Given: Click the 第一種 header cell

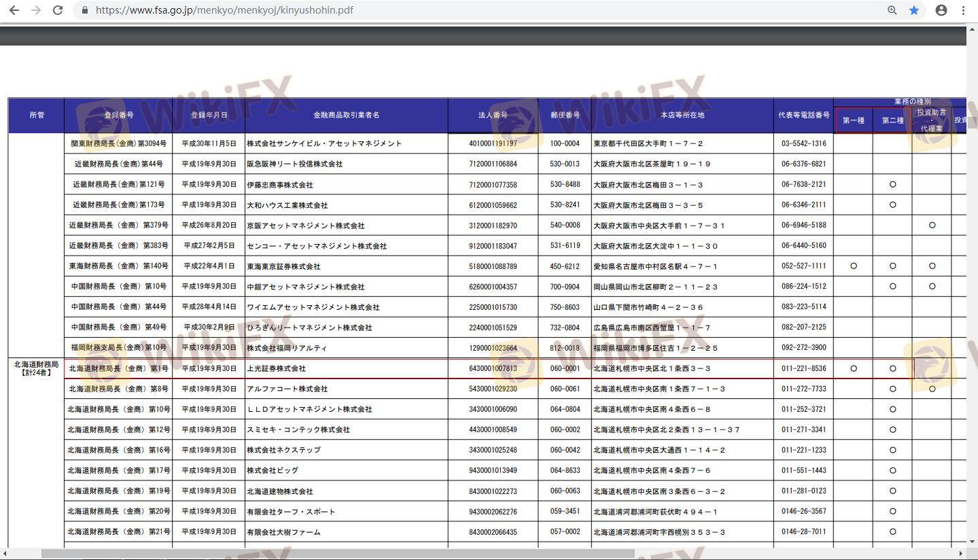Looking at the screenshot, I should tap(854, 120).
